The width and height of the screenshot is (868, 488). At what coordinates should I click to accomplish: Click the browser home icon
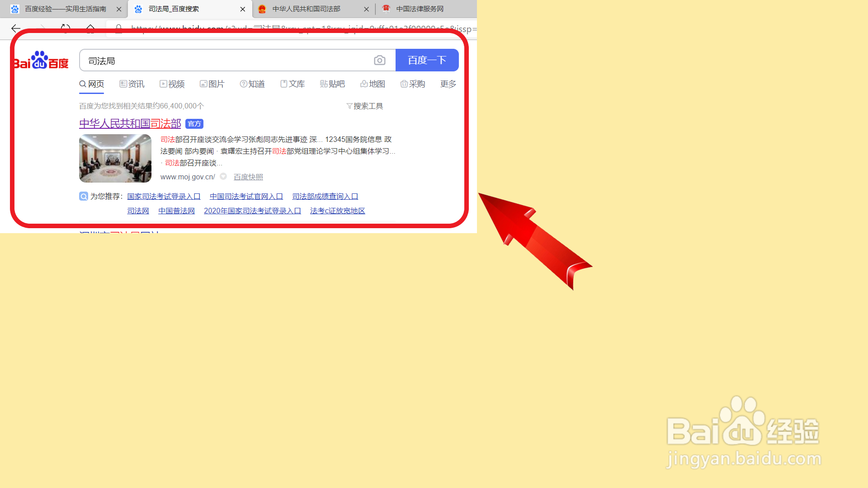pyautogui.click(x=90, y=29)
